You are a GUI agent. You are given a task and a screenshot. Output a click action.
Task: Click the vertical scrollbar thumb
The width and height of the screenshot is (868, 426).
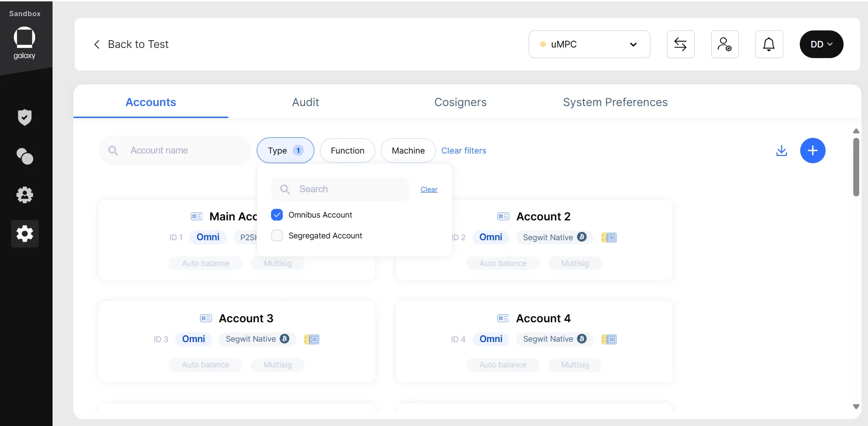click(x=856, y=167)
